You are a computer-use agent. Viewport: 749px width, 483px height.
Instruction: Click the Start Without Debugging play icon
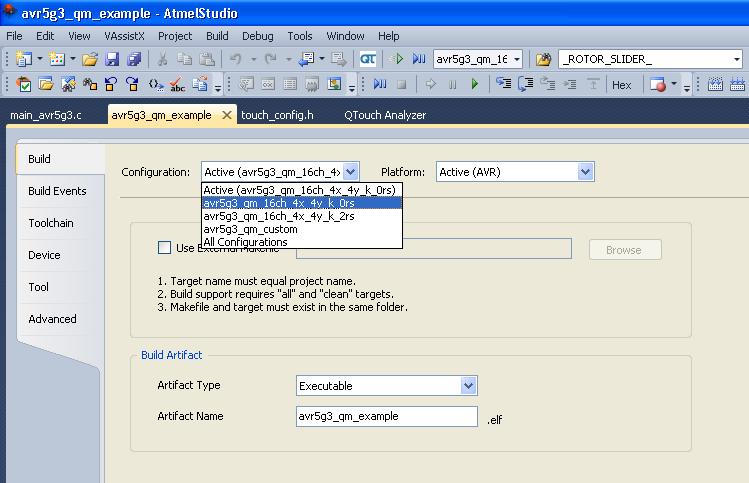pyautogui.click(x=397, y=59)
